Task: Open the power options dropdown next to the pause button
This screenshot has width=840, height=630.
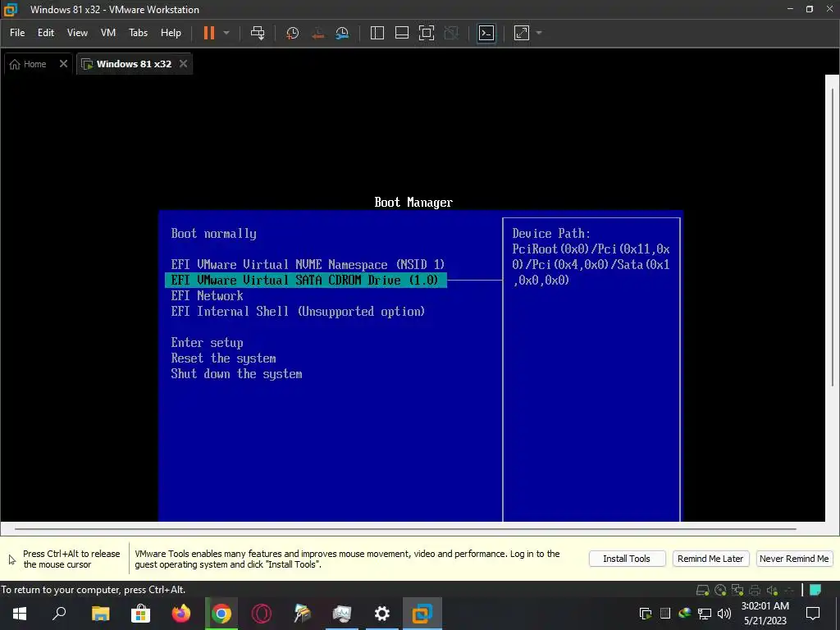Action: pyautogui.click(x=226, y=33)
